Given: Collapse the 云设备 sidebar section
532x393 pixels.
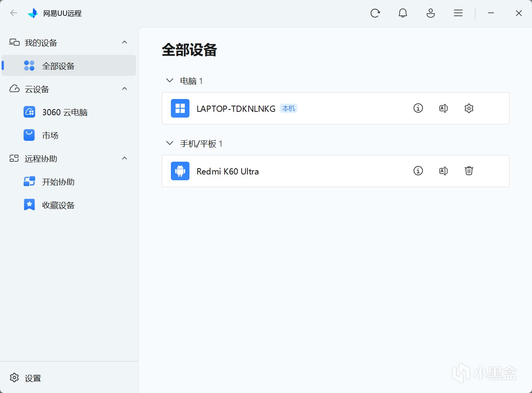Looking at the screenshot, I should [x=124, y=89].
